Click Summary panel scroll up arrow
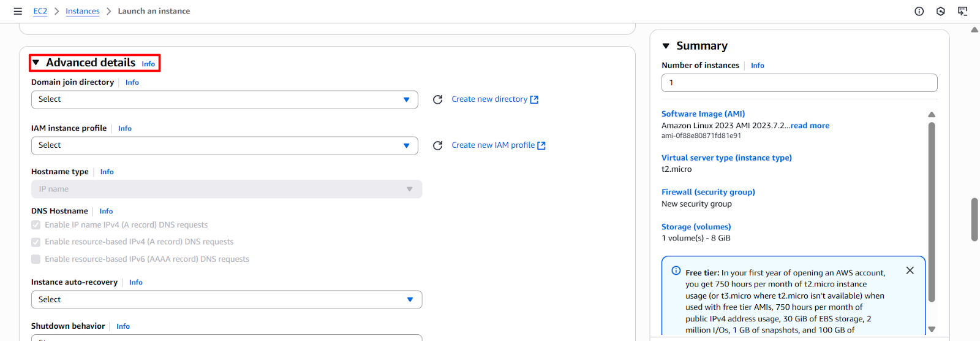980x341 pixels. point(932,115)
